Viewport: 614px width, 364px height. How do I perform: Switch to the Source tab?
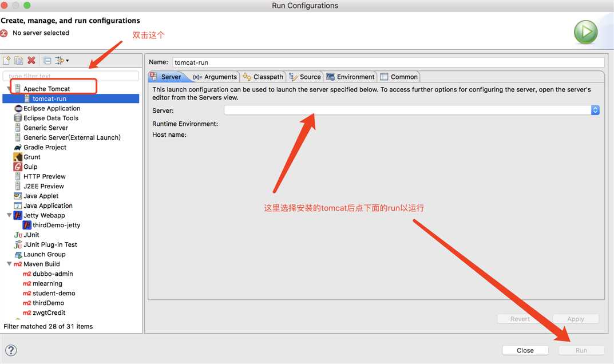[306, 77]
